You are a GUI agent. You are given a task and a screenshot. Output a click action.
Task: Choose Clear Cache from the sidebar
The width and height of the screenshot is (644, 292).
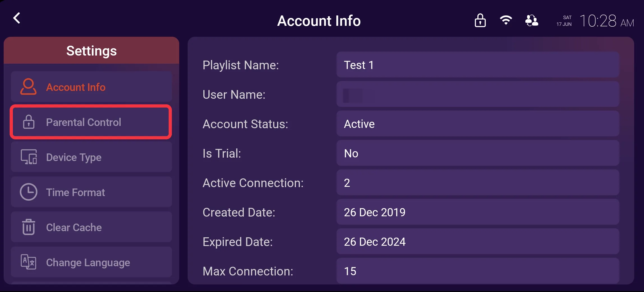click(x=74, y=227)
